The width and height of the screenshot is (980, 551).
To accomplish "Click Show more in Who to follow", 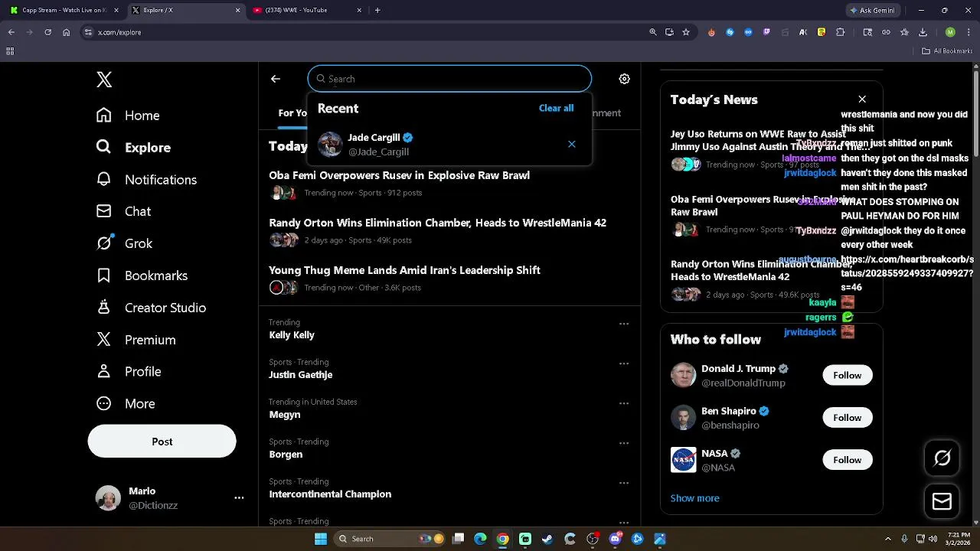I will pos(694,498).
